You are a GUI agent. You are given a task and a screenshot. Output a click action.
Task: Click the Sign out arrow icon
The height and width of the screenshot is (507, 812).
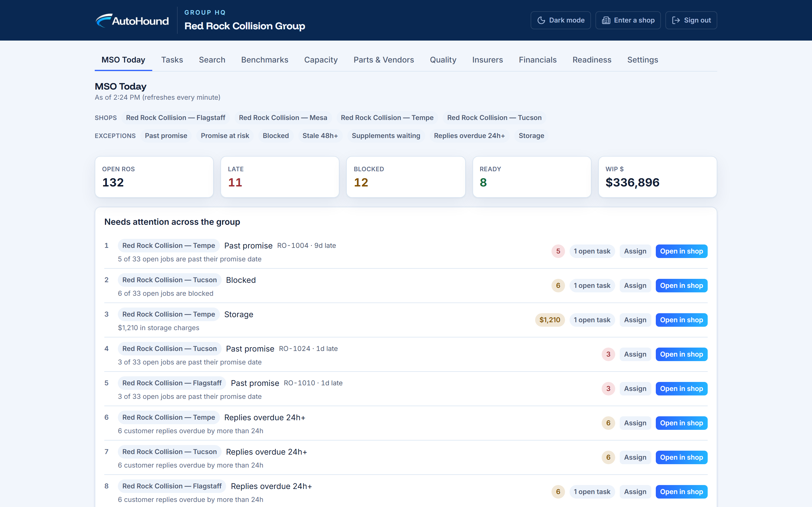[x=676, y=21]
